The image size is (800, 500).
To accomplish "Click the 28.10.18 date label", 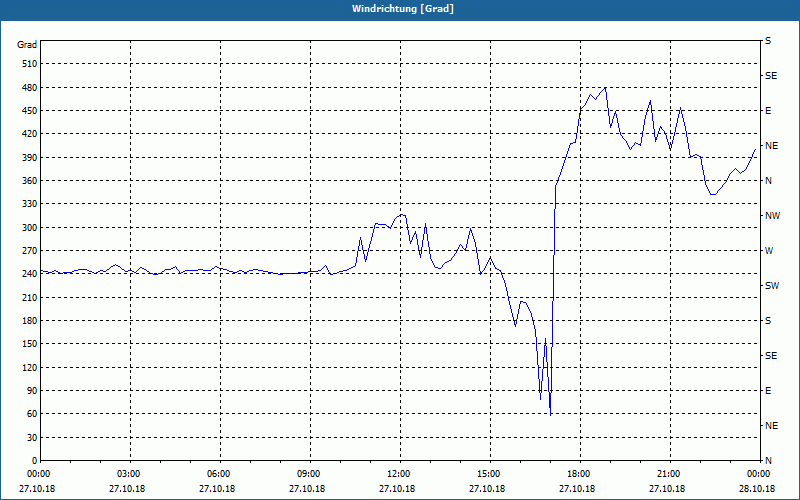I will click(x=757, y=489).
